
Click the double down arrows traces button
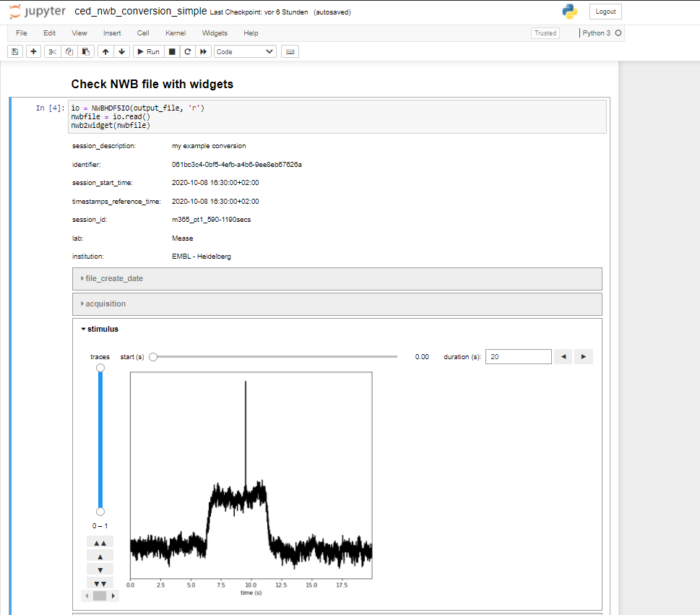[100, 583]
